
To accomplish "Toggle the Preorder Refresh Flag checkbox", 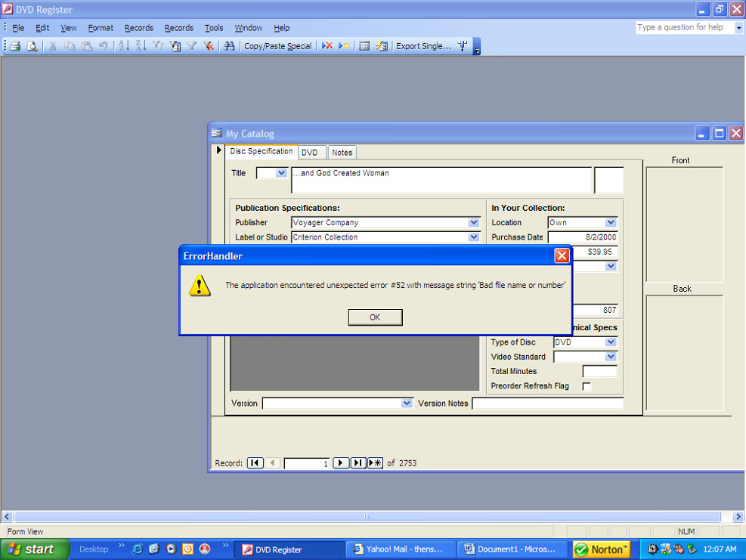I will click(x=587, y=386).
